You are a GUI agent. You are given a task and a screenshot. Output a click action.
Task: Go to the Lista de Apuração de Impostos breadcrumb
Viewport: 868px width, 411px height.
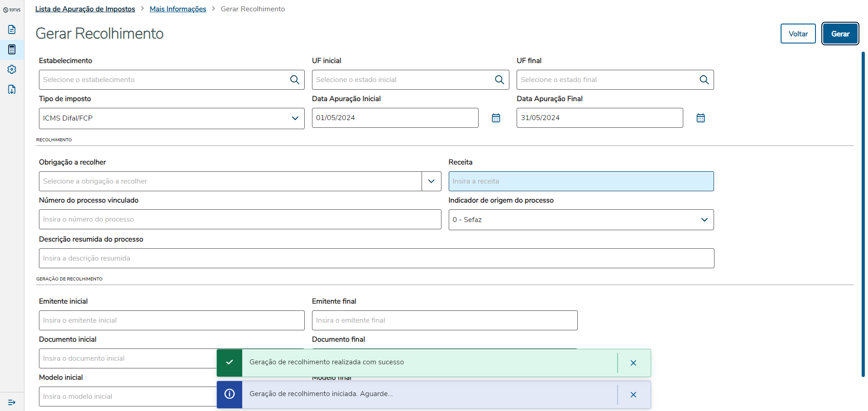click(85, 9)
